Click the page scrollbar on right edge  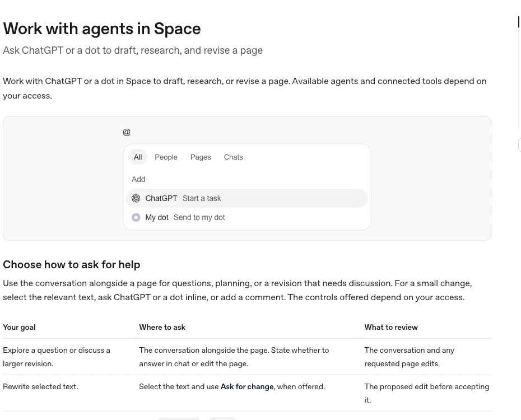tap(519, 22)
